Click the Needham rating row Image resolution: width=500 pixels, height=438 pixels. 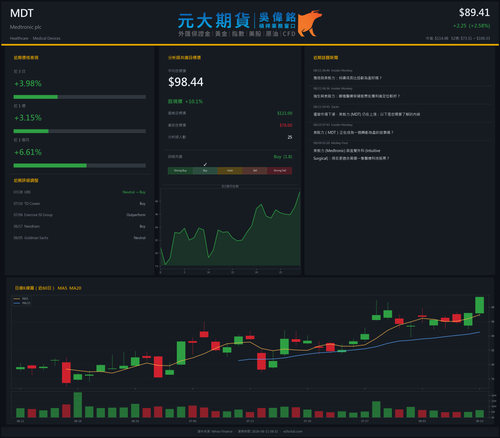click(79, 226)
